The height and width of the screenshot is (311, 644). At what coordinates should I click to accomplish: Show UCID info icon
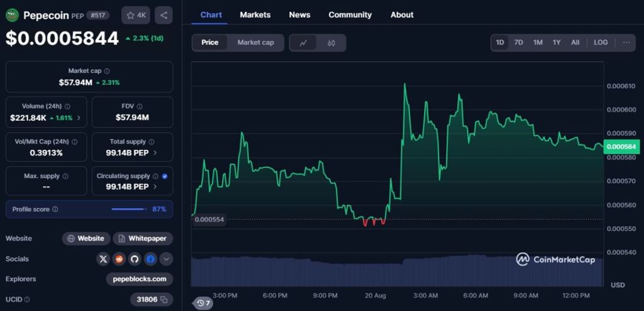[27, 300]
